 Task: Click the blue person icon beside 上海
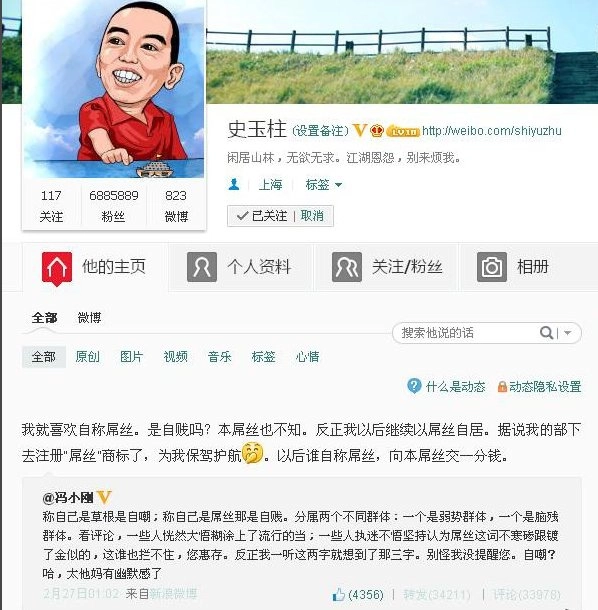(x=234, y=184)
